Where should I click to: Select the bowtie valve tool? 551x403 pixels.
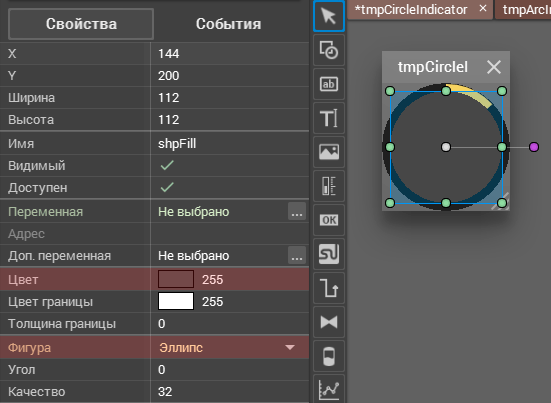329,322
